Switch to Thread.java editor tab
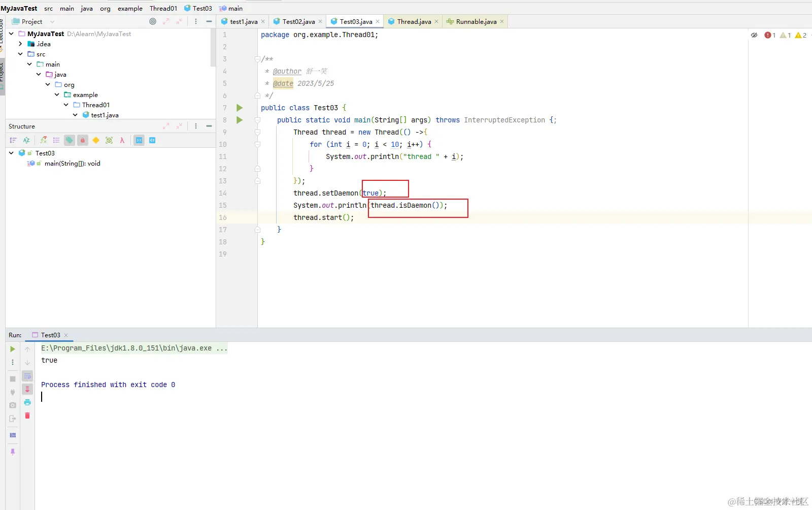 coord(413,21)
